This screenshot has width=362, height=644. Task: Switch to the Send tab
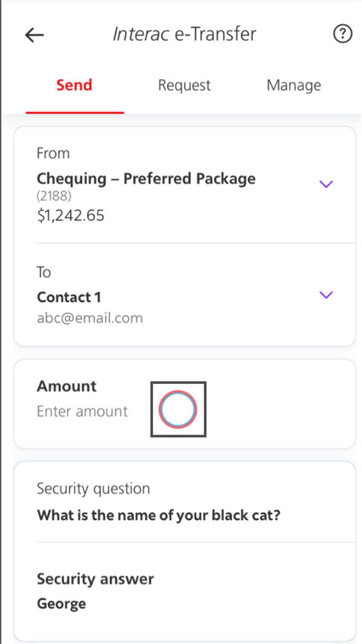(x=74, y=85)
